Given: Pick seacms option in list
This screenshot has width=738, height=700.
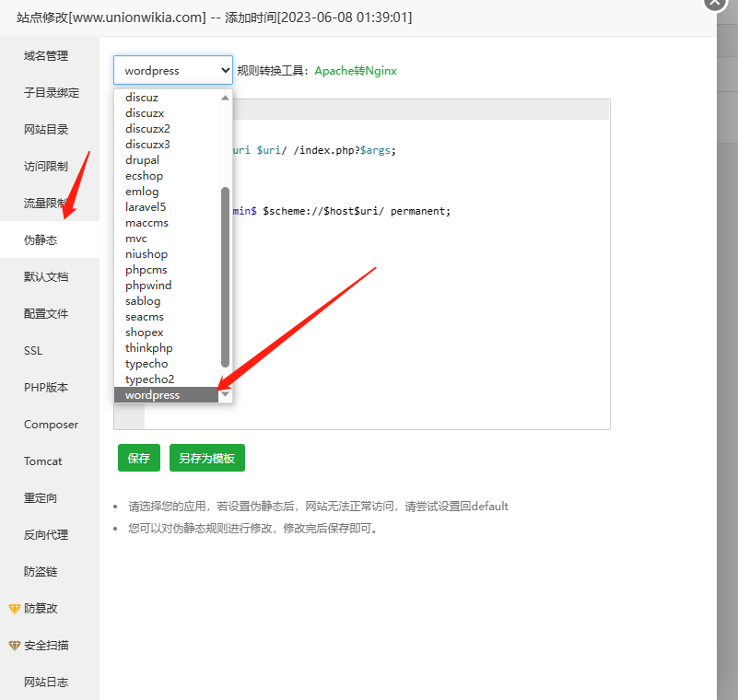Looking at the screenshot, I should tap(167, 317).
